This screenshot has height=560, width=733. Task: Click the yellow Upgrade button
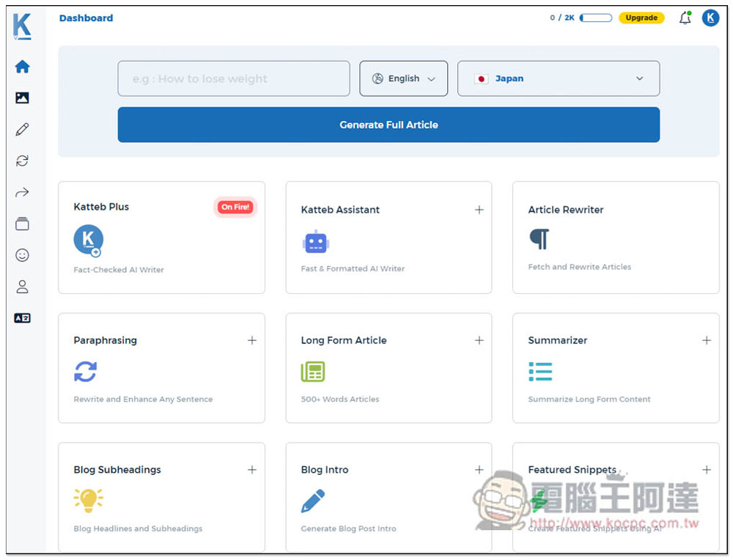click(641, 18)
